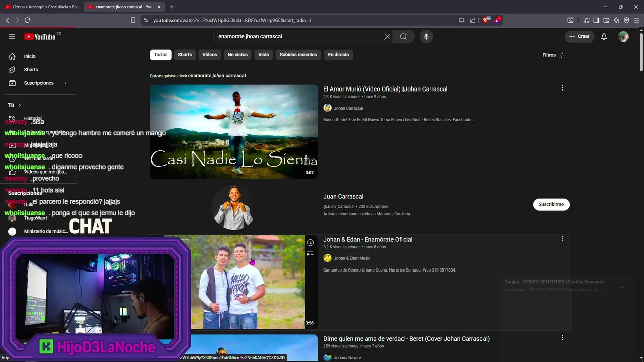The height and width of the screenshot is (362, 644).
Task: Open the Filtros search filters
Action: [554, 55]
